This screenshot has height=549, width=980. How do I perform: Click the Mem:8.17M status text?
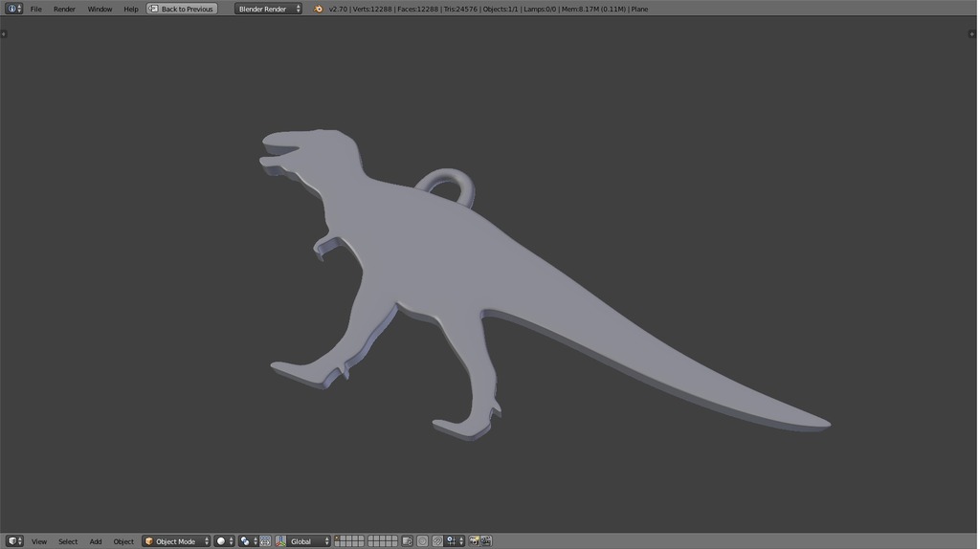point(593,9)
